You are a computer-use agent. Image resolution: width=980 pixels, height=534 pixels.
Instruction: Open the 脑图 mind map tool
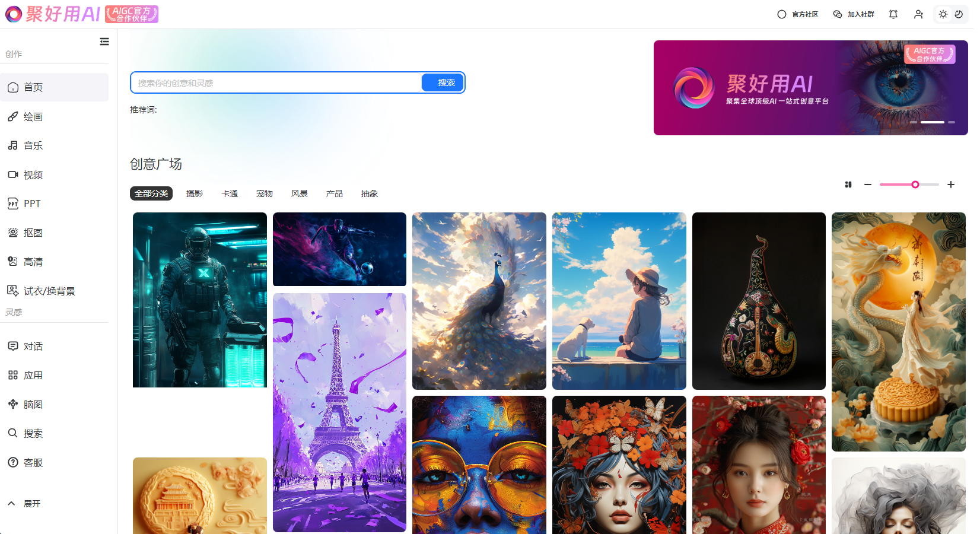click(x=33, y=405)
